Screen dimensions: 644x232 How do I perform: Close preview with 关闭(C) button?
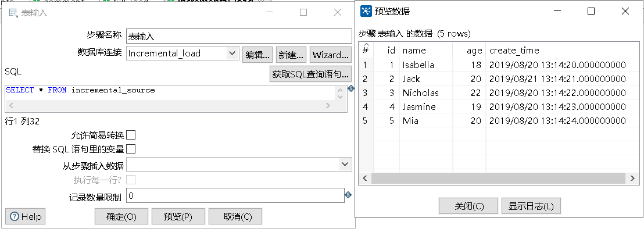click(x=468, y=206)
